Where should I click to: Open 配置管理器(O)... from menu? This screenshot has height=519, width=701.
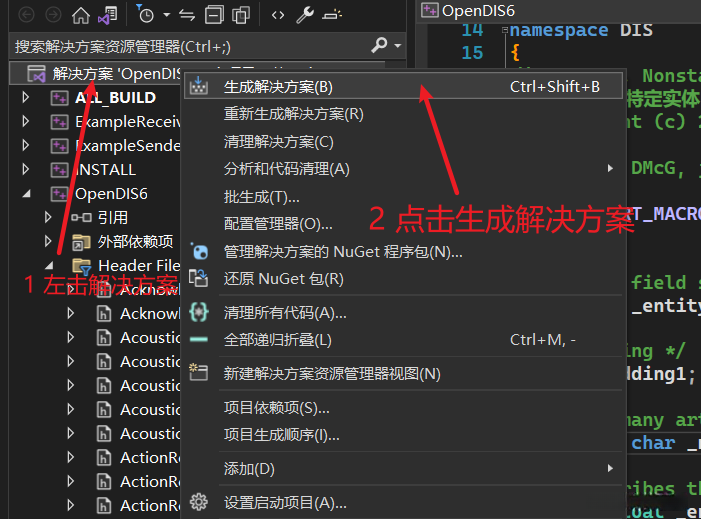403,224
